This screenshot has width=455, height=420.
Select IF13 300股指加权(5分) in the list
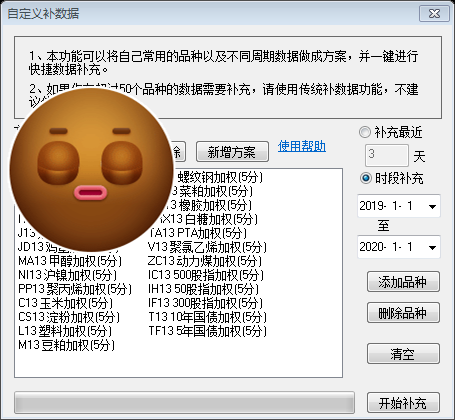pos(205,303)
